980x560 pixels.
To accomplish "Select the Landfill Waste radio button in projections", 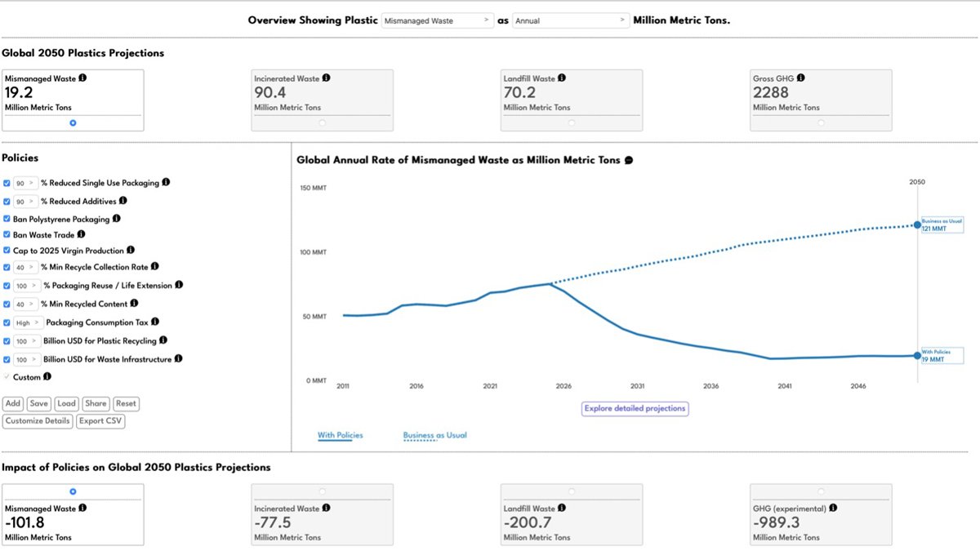I will pos(571,122).
